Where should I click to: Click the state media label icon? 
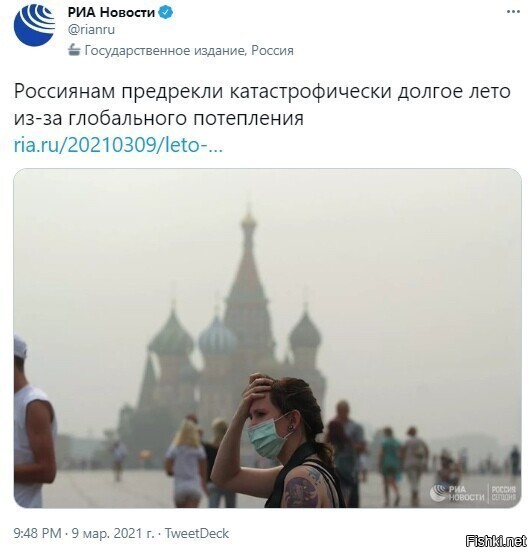[74, 50]
